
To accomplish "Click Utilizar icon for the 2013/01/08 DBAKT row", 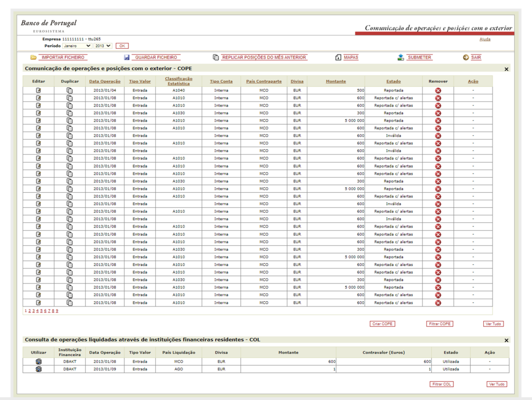I will point(38,362).
